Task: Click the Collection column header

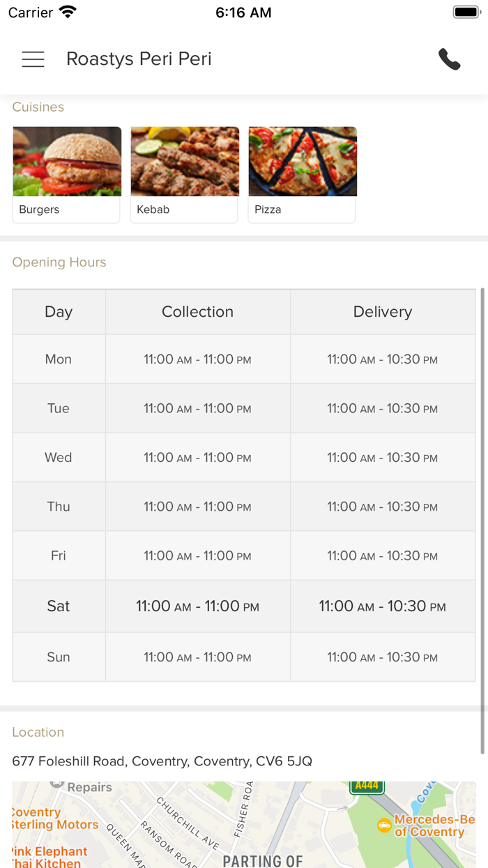Action: click(x=197, y=312)
